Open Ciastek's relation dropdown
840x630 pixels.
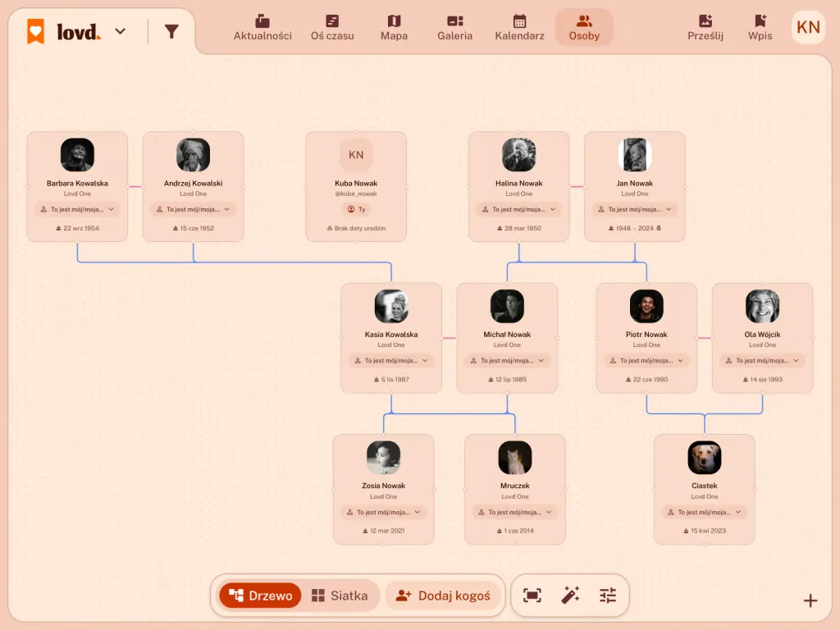tap(704, 512)
